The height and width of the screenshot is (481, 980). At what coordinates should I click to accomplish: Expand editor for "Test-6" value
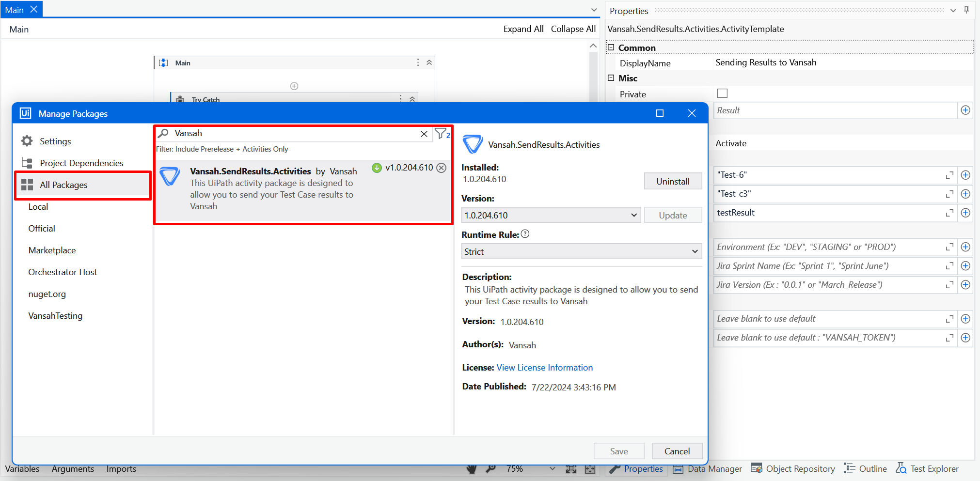949,175
